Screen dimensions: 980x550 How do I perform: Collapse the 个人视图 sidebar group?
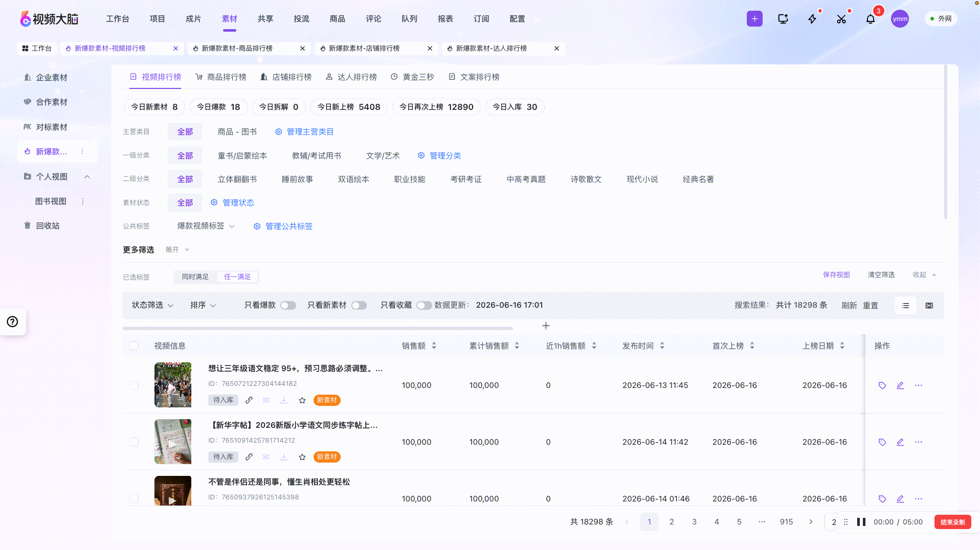[87, 177]
